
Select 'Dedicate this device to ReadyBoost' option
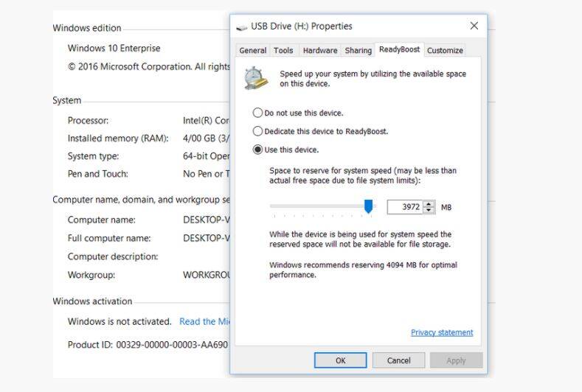click(320, 131)
